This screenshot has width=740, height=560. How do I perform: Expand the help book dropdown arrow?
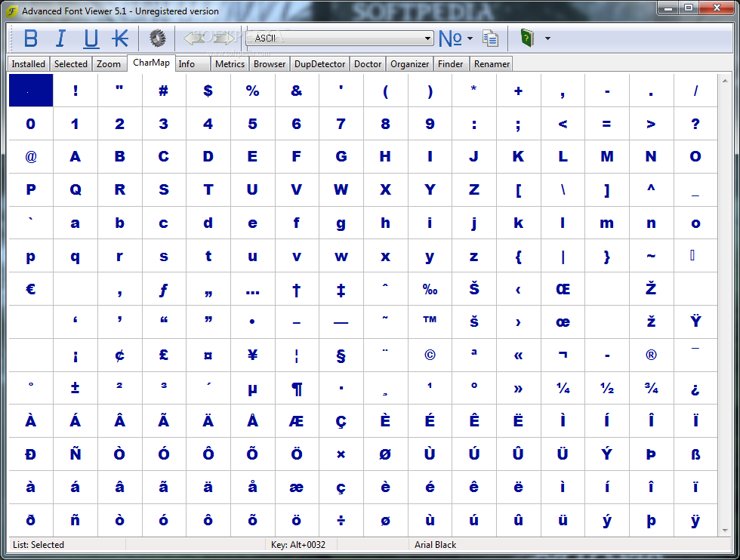pos(547,38)
